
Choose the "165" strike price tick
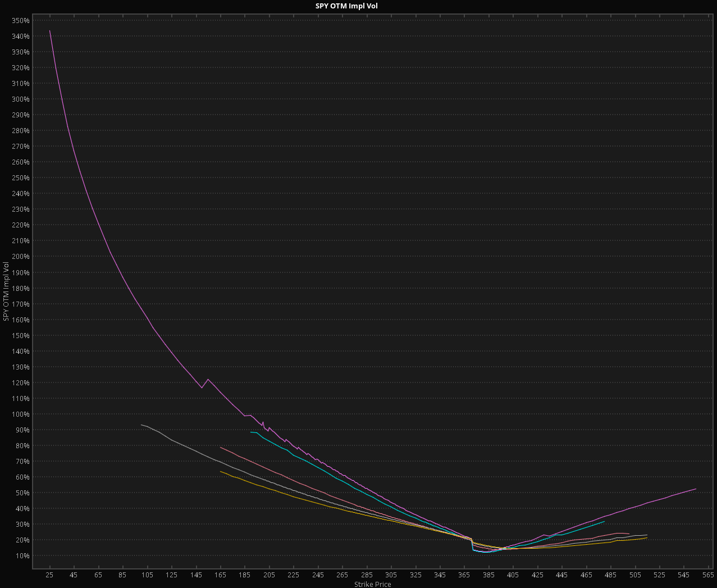click(221, 576)
